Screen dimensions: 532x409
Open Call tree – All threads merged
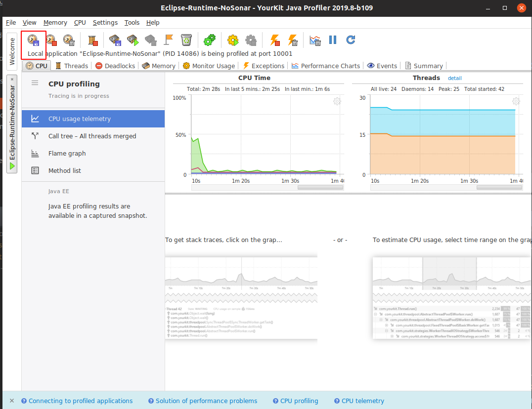93,136
